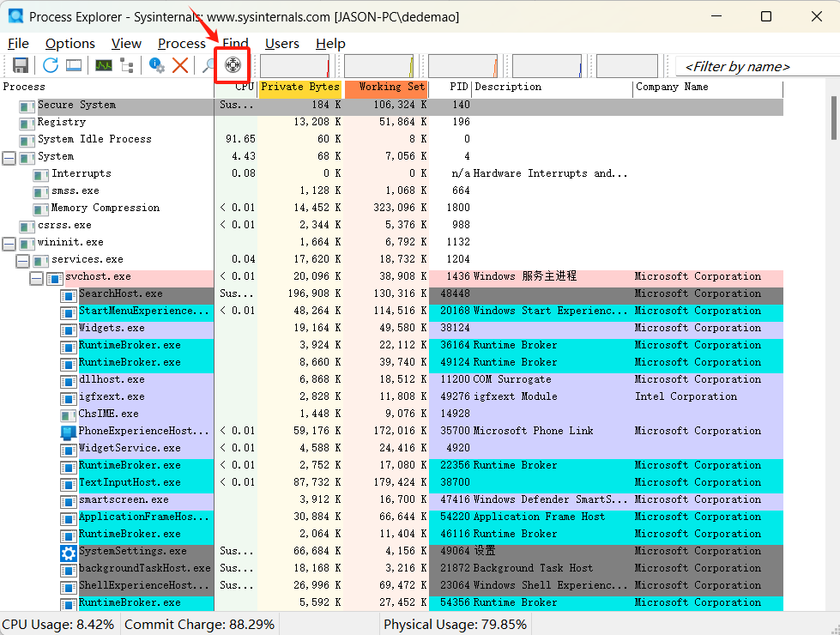This screenshot has height=635, width=840.
Task: Click the vertical scrollbar thumb
Action: coord(834,118)
